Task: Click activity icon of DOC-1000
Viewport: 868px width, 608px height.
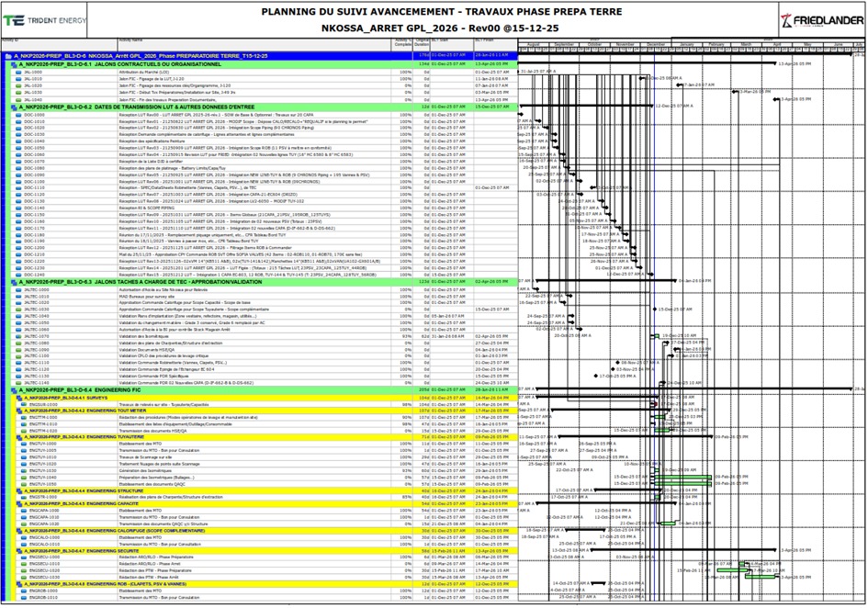Action: click(x=18, y=115)
